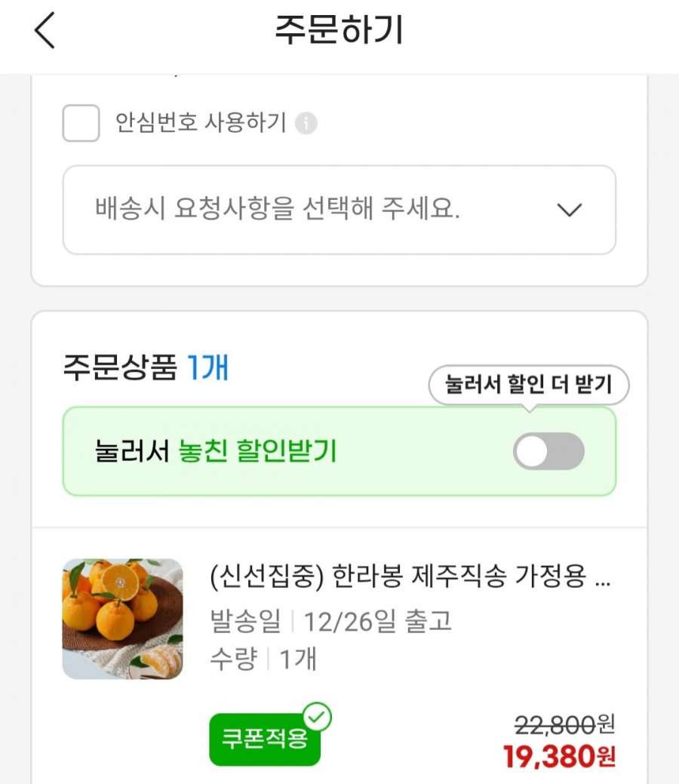Click the crossed-out price 22,800원
Viewport: 679px width, 784px height.
[x=564, y=725]
